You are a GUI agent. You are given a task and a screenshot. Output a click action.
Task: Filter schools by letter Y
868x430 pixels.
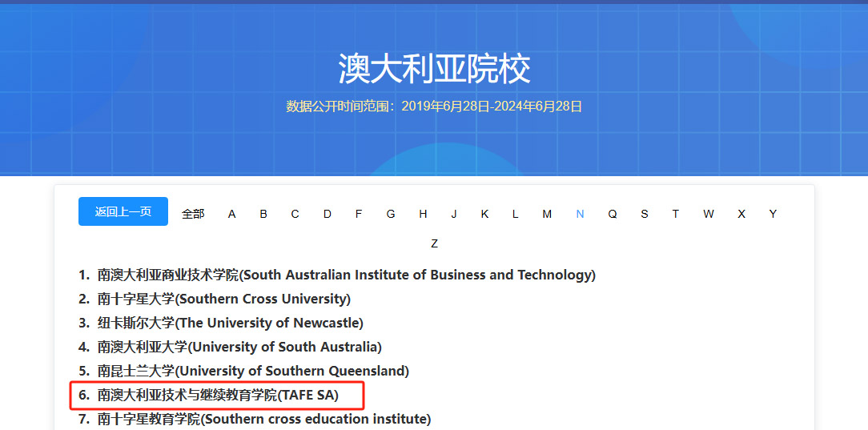click(773, 214)
